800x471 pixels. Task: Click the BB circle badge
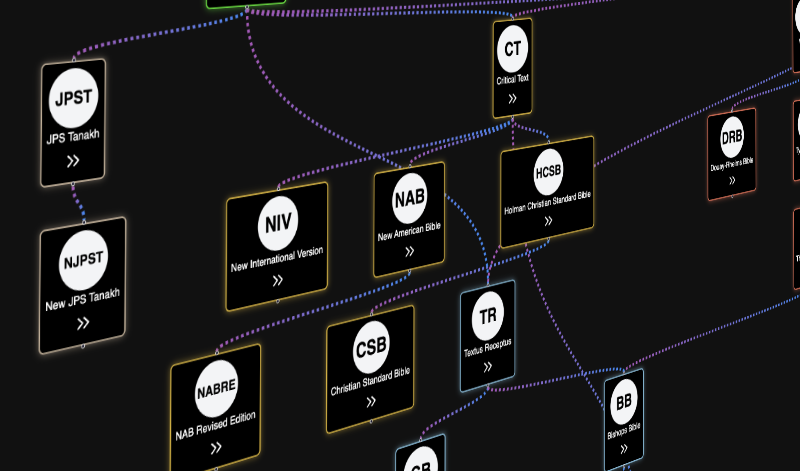tap(624, 402)
